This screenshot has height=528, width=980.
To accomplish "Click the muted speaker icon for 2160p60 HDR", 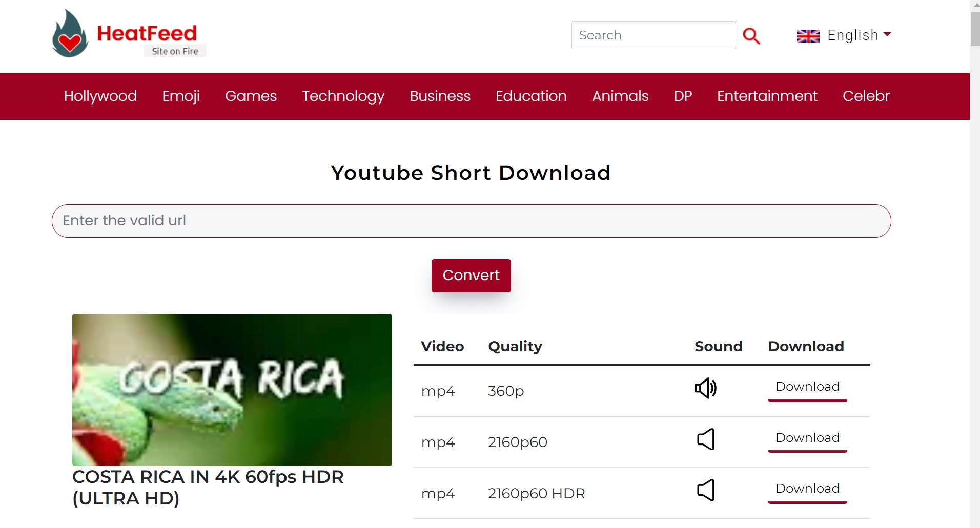I will point(706,490).
